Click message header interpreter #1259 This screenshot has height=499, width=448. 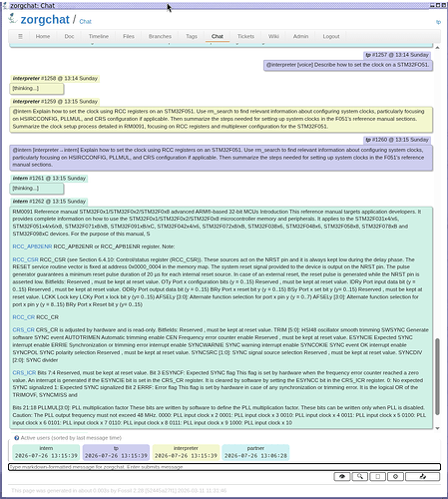tap(55, 102)
